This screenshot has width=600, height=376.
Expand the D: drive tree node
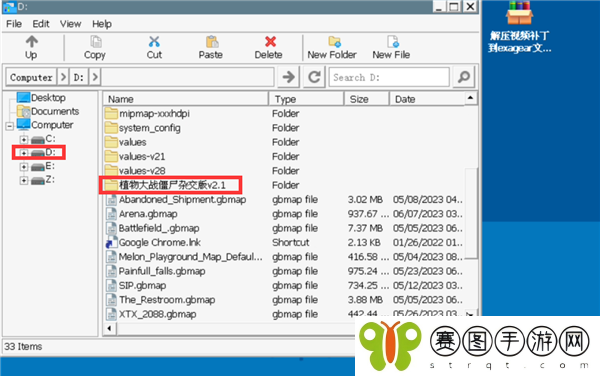coord(24,153)
